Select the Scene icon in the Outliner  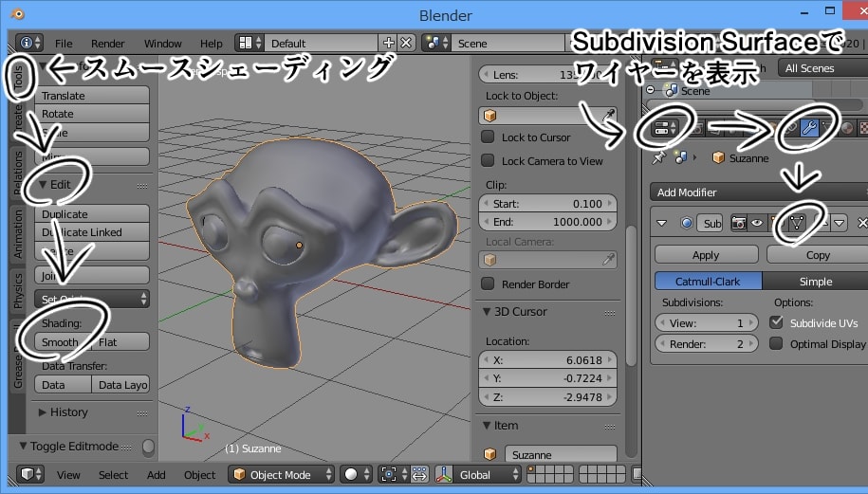[x=672, y=91]
